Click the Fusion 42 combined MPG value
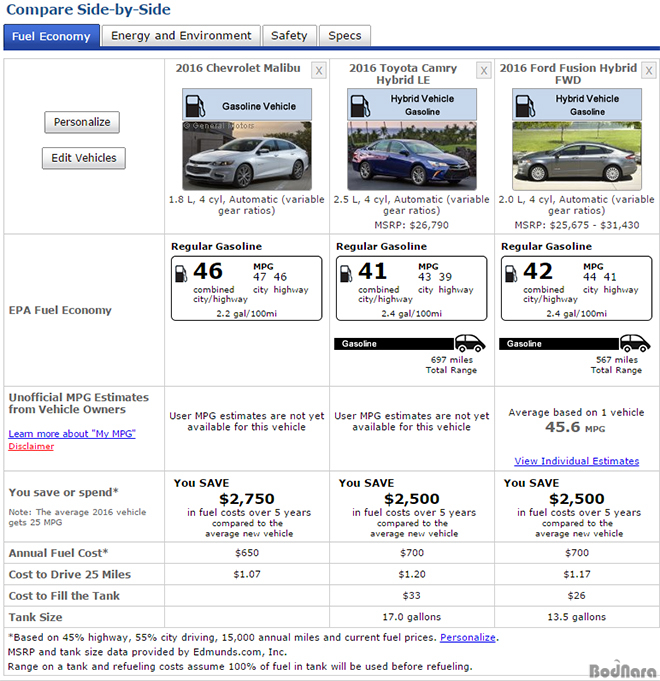The image size is (660, 681). click(538, 271)
